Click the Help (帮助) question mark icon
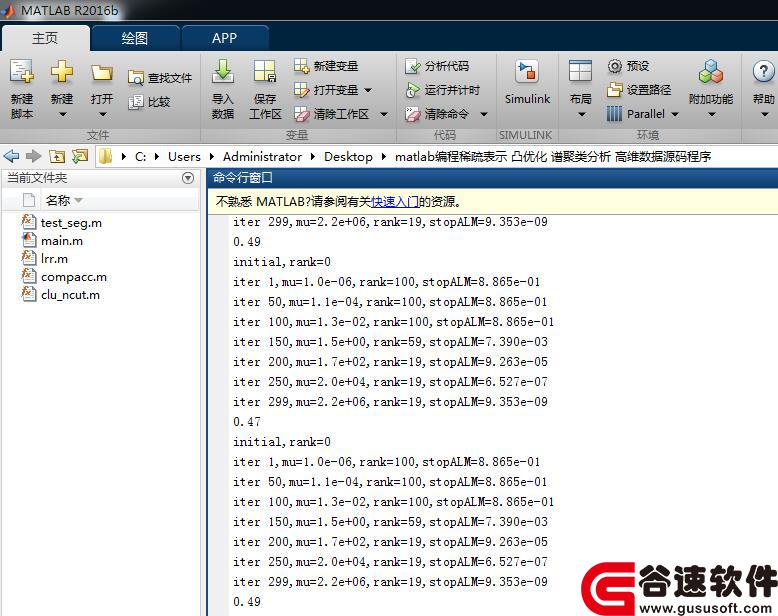 (x=763, y=72)
